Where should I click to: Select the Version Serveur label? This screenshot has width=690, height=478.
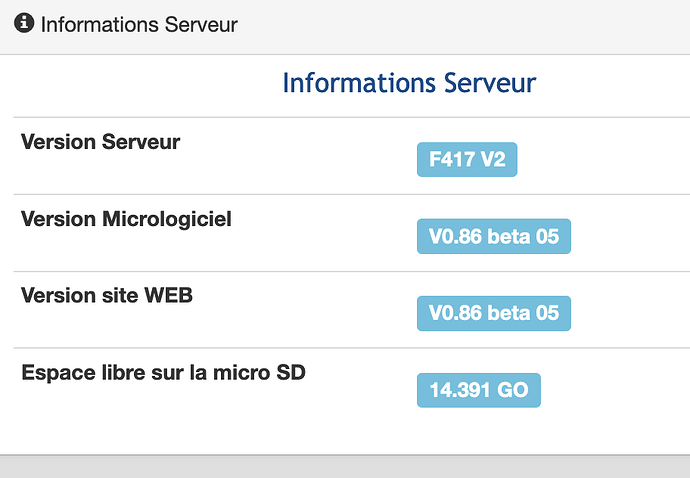click(x=100, y=142)
